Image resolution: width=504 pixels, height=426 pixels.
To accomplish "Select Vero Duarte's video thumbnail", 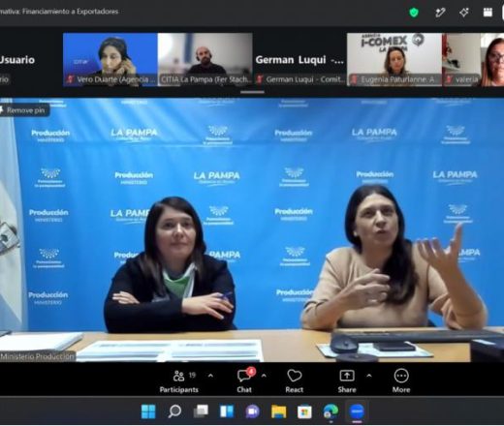I will click(x=110, y=60).
